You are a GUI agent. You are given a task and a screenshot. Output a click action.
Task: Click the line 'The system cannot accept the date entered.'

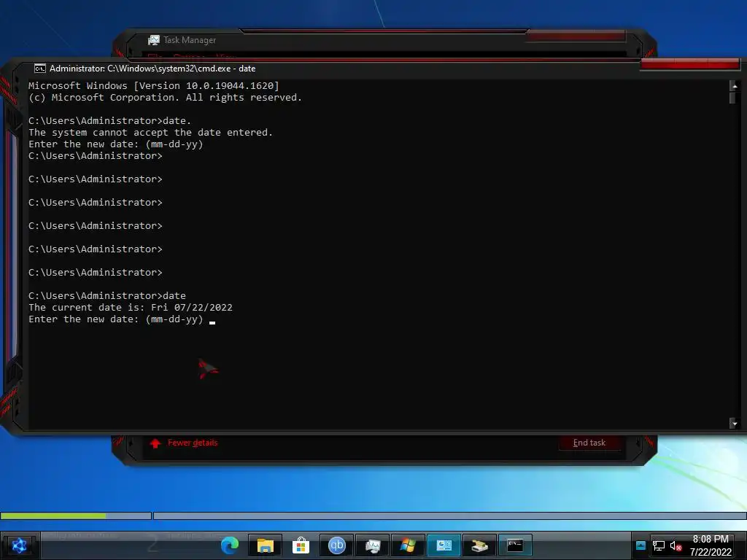tap(150, 133)
